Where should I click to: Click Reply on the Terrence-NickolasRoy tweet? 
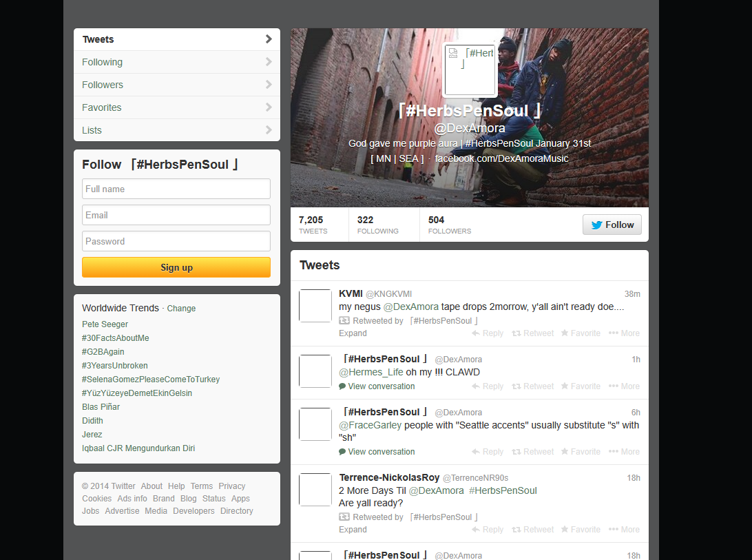pyautogui.click(x=488, y=529)
